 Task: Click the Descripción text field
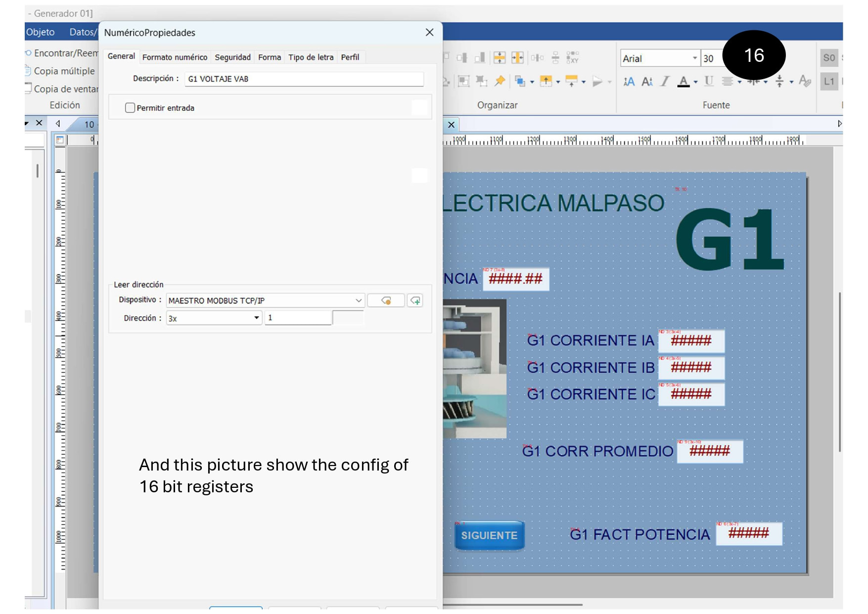point(304,79)
